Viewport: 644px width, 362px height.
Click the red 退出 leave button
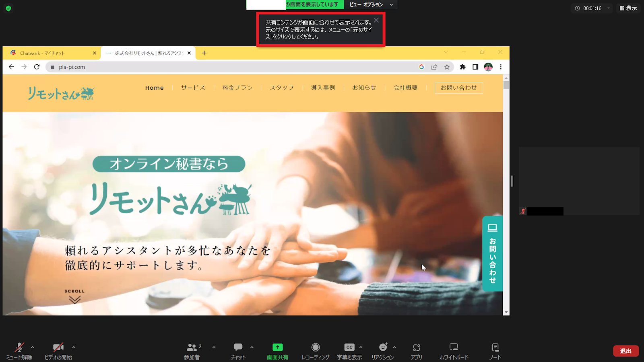pyautogui.click(x=626, y=351)
